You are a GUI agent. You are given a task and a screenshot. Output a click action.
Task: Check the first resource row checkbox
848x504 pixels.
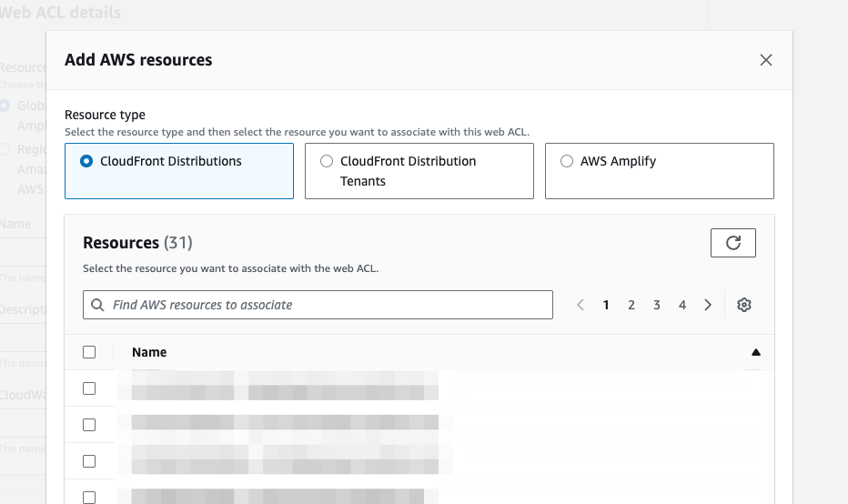(x=89, y=388)
